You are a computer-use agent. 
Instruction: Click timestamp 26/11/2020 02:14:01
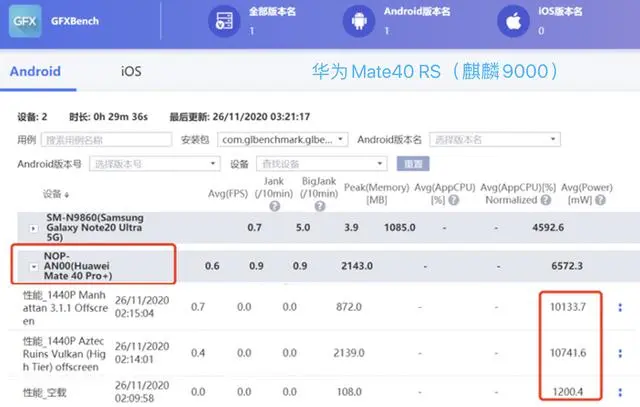pyautogui.click(x=142, y=353)
